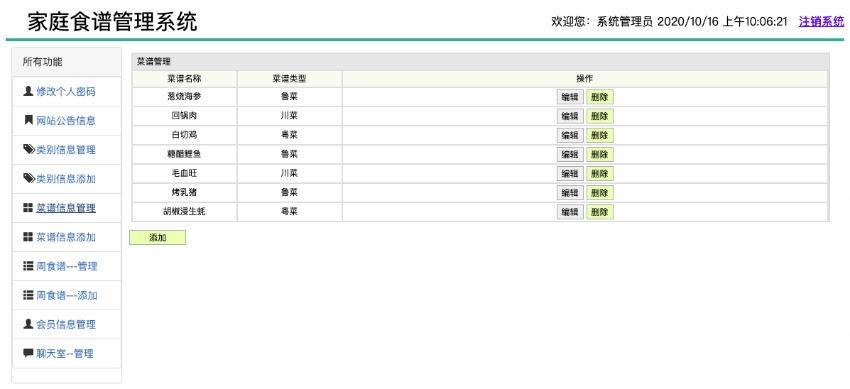
Task: Delete the 胡椒浸生蚝 recipe
Action: pyautogui.click(x=600, y=212)
